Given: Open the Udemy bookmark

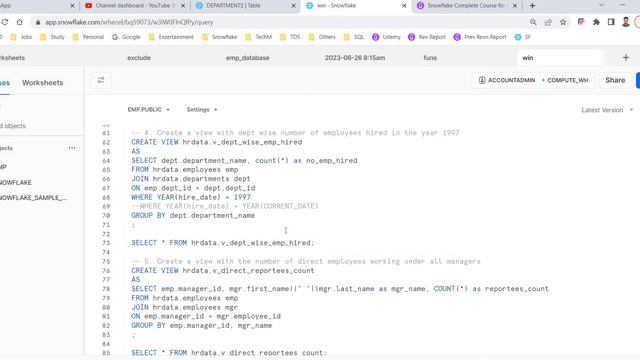Looking at the screenshot, I should pos(386,37).
